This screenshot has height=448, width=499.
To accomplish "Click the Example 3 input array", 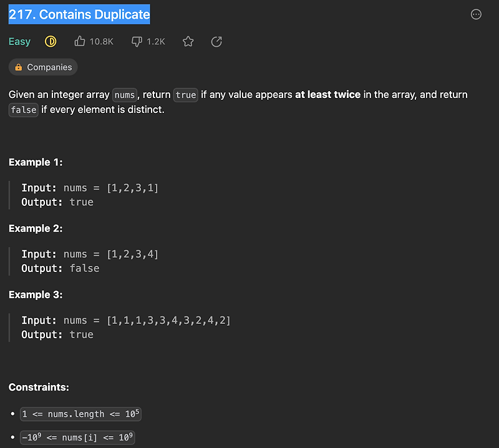I will point(168,320).
